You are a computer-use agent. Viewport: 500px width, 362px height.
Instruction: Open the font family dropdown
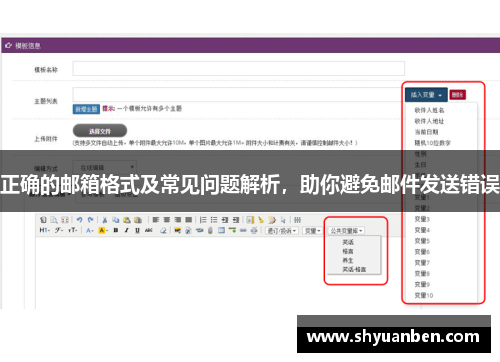point(59,230)
